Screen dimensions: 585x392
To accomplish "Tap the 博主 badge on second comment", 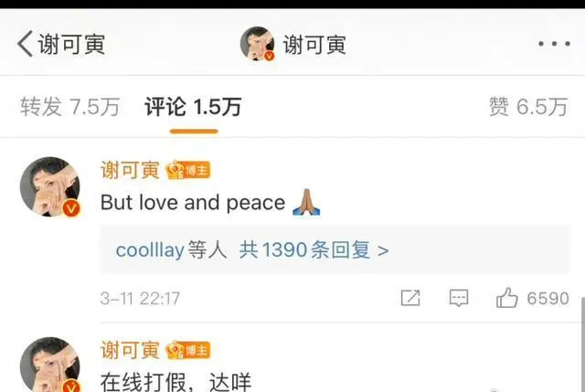I will (188, 351).
